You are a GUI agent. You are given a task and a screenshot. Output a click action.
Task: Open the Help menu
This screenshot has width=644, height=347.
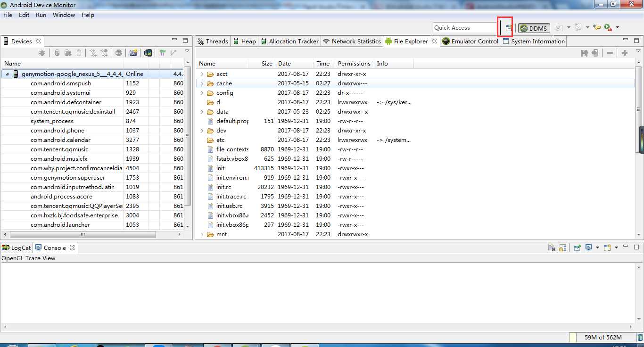point(88,15)
